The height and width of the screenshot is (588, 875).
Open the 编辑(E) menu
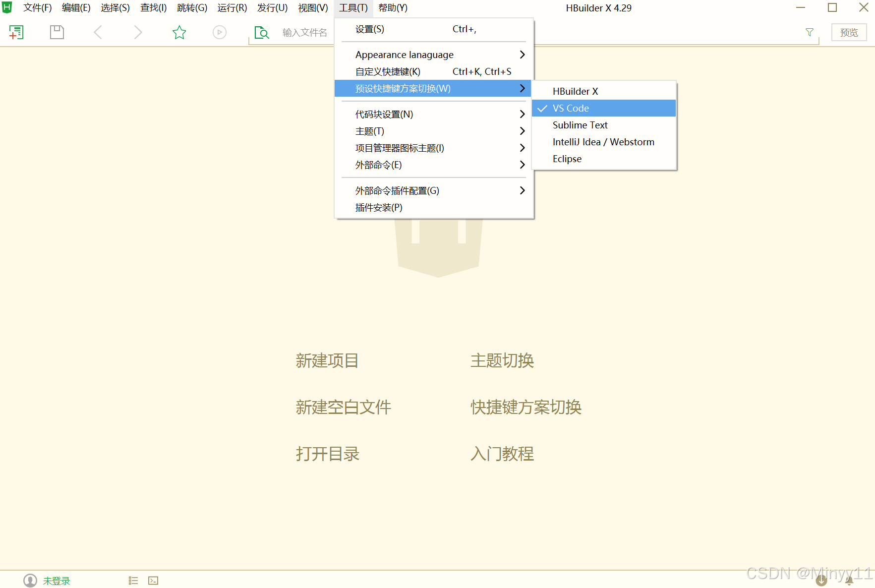click(x=76, y=8)
